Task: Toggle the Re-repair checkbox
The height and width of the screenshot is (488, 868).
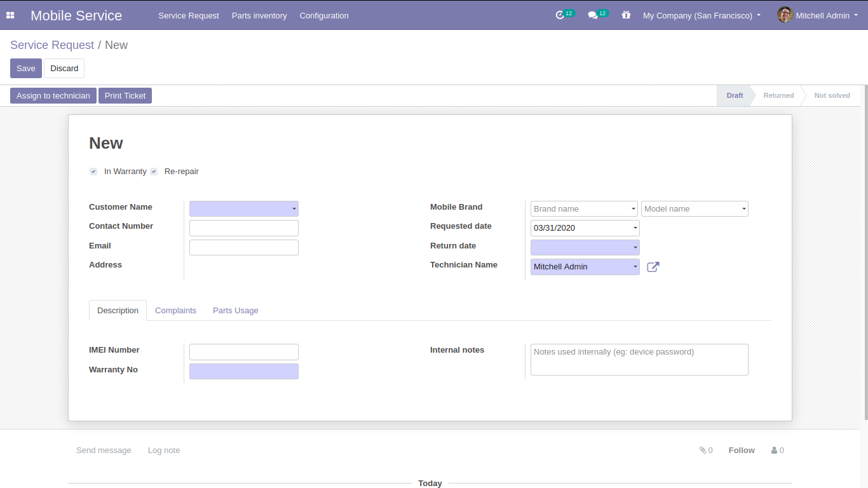Action: pos(154,172)
